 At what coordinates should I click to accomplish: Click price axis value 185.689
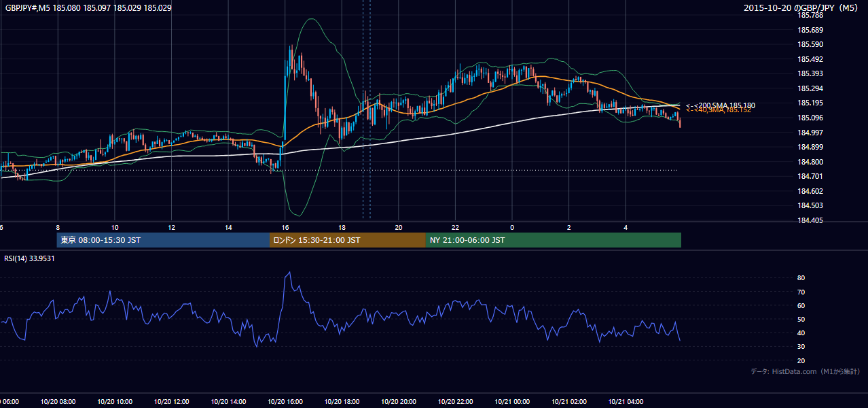tap(810, 30)
